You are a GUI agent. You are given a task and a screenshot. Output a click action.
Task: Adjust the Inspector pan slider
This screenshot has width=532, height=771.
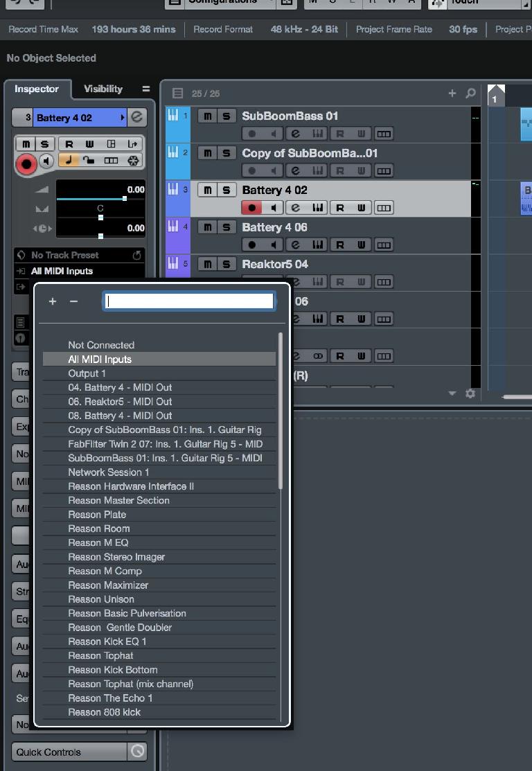[x=100, y=218]
